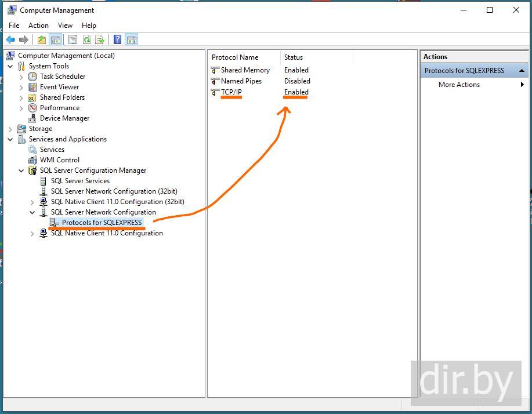The width and height of the screenshot is (532, 414).
Task: Select SQL Server Services in tree
Action: pyautogui.click(x=80, y=181)
